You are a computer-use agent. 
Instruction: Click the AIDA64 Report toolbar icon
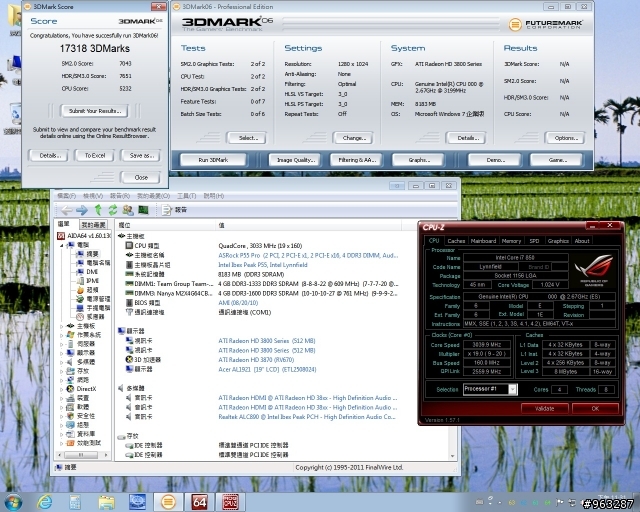[x=174, y=210]
